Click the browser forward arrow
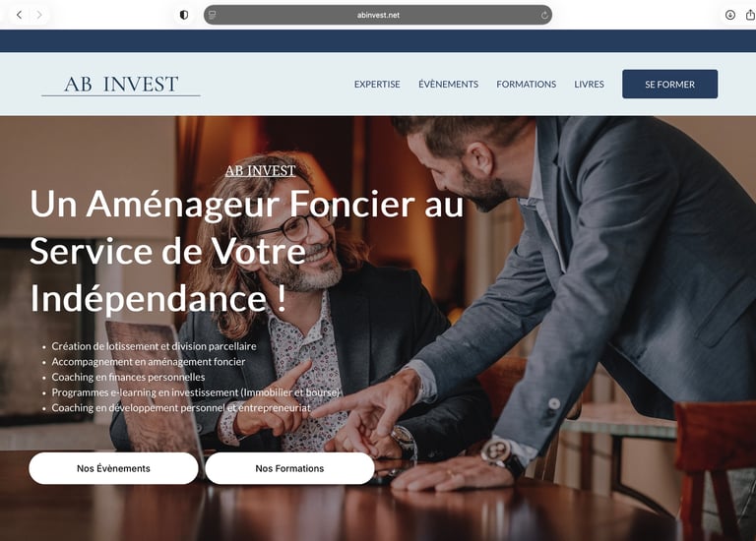The width and height of the screenshot is (756, 541). 39,15
